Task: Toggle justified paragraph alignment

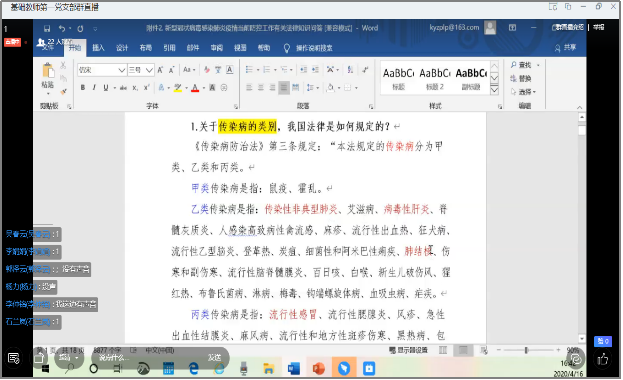Action: (284, 87)
